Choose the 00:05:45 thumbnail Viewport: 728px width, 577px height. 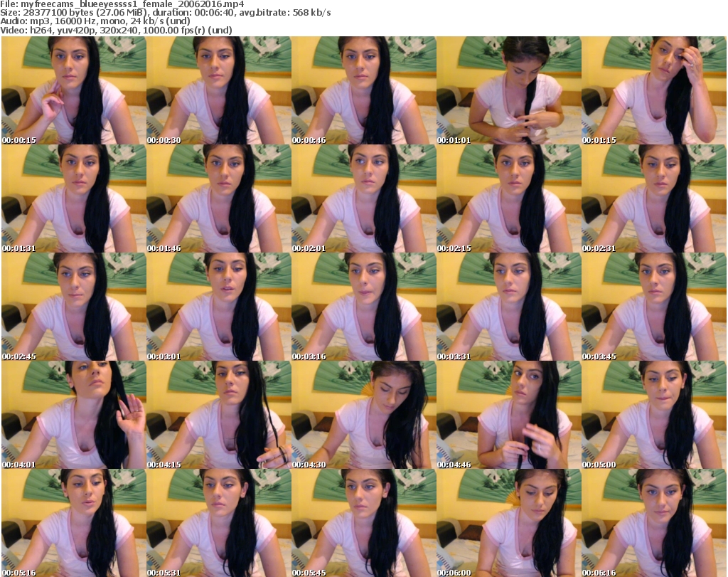[x=364, y=523]
